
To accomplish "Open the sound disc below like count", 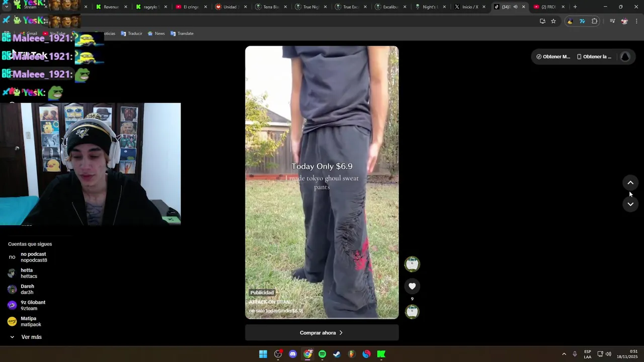I will 412,312.
